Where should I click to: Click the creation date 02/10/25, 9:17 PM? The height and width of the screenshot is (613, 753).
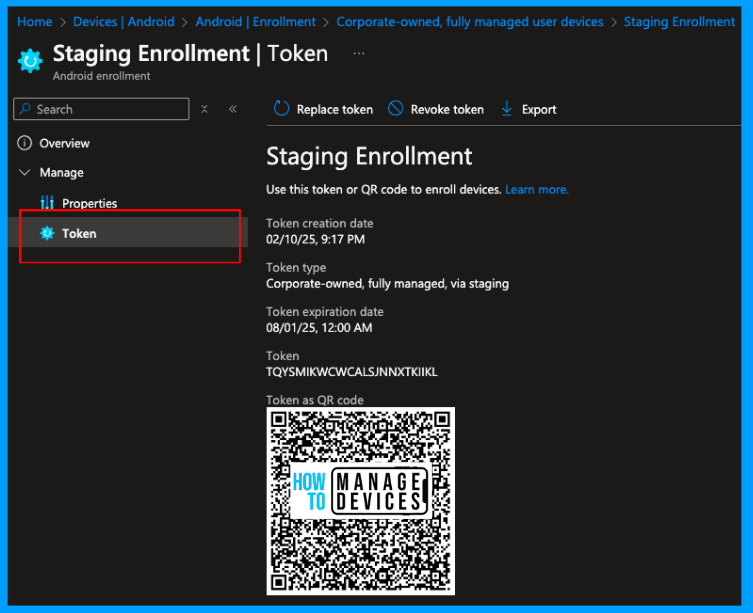316,239
